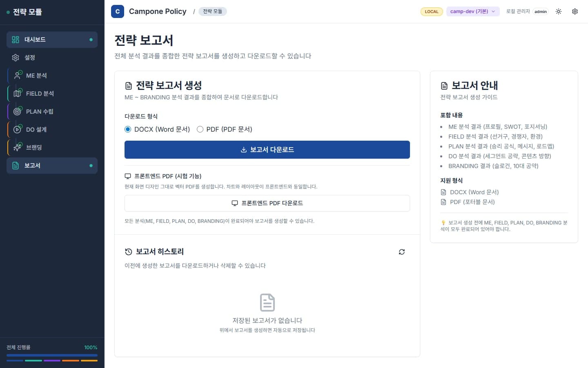588x368 pixels.
Task: Click the PLAN 수립 target icon
Action: tap(18, 112)
